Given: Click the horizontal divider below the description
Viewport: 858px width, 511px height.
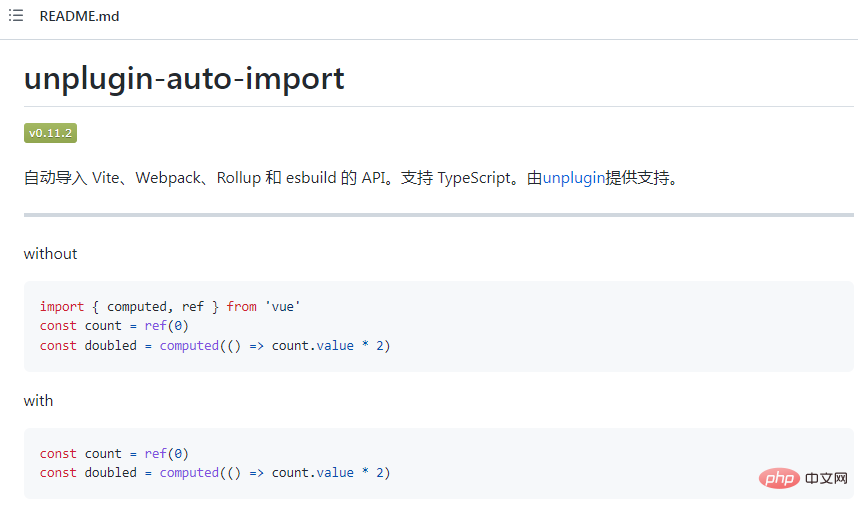Looking at the screenshot, I should click(x=439, y=215).
